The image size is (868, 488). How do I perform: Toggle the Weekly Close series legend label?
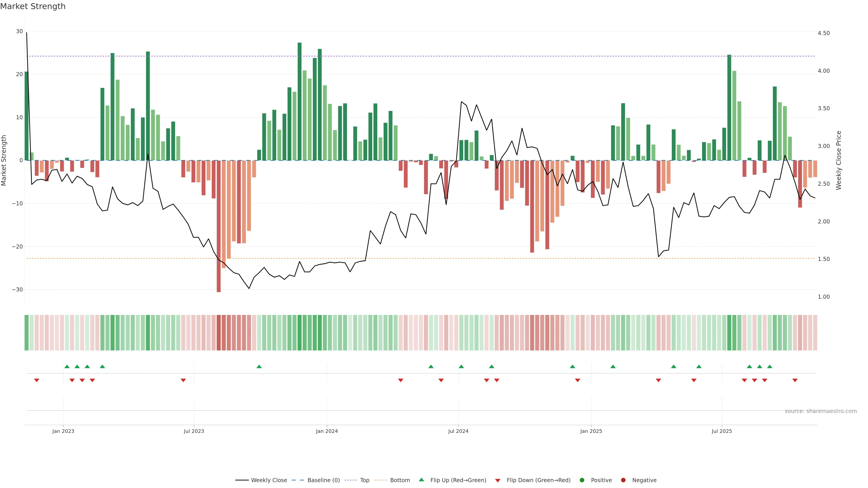pyautogui.click(x=269, y=480)
